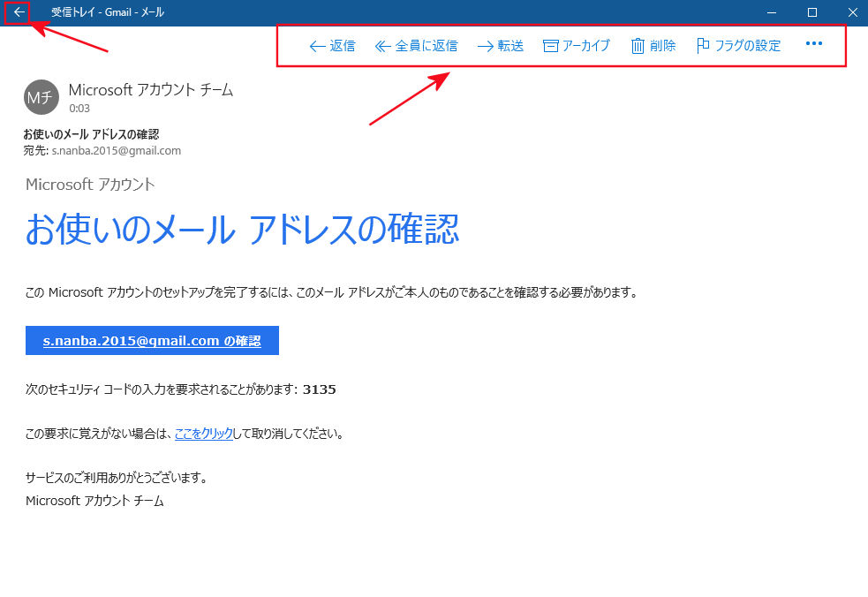Go back using the title bar arrow

(19, 12)
